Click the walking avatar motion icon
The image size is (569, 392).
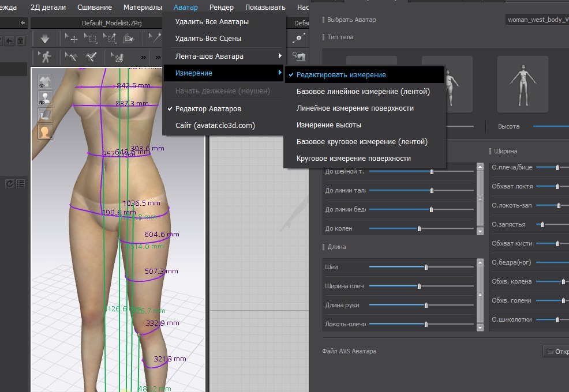[x=45, y=56]
